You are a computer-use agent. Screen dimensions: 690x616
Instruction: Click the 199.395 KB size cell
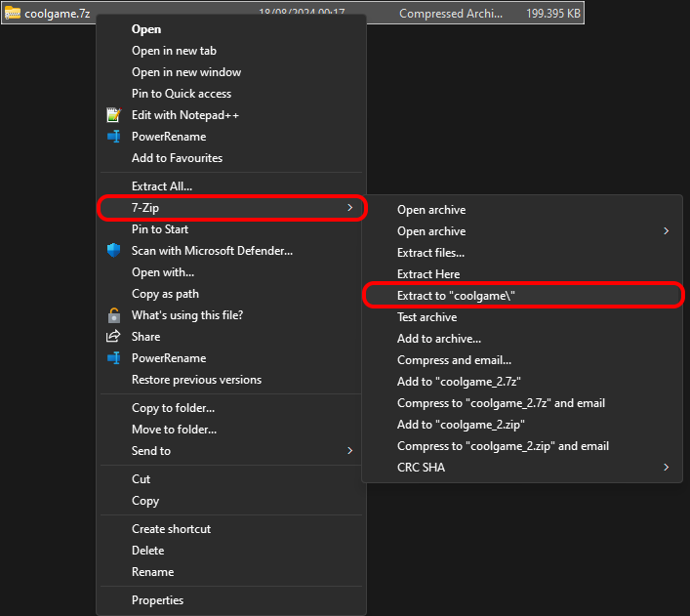pos(553,14)
